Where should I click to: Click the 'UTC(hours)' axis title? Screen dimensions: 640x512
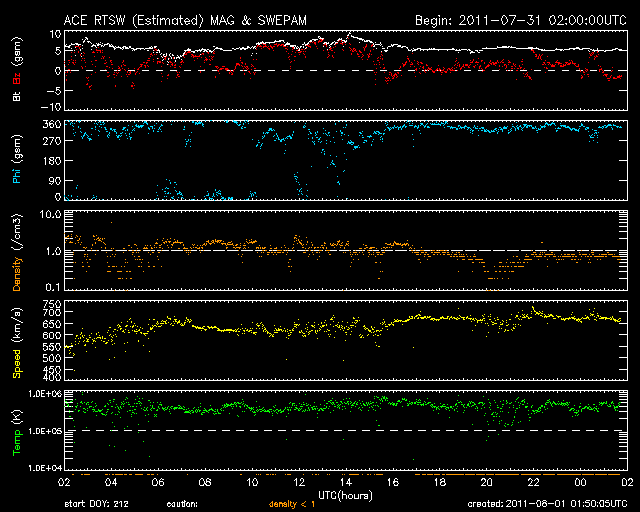[x=345, y=496]
